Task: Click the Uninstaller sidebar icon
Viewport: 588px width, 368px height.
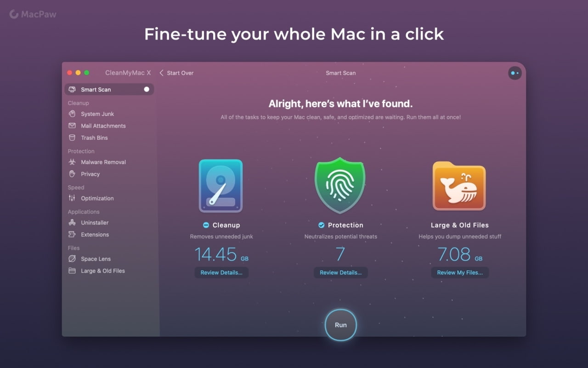Action: [x=72, y=223]
